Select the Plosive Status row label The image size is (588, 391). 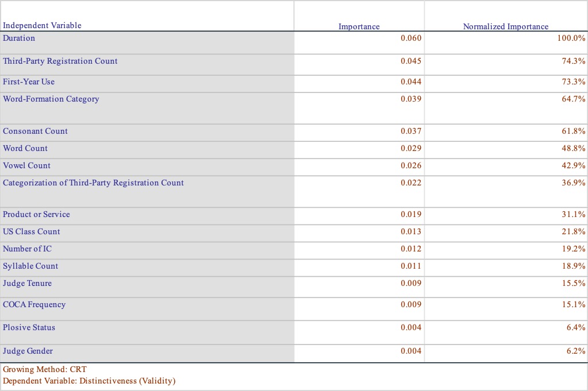(29, 328)
